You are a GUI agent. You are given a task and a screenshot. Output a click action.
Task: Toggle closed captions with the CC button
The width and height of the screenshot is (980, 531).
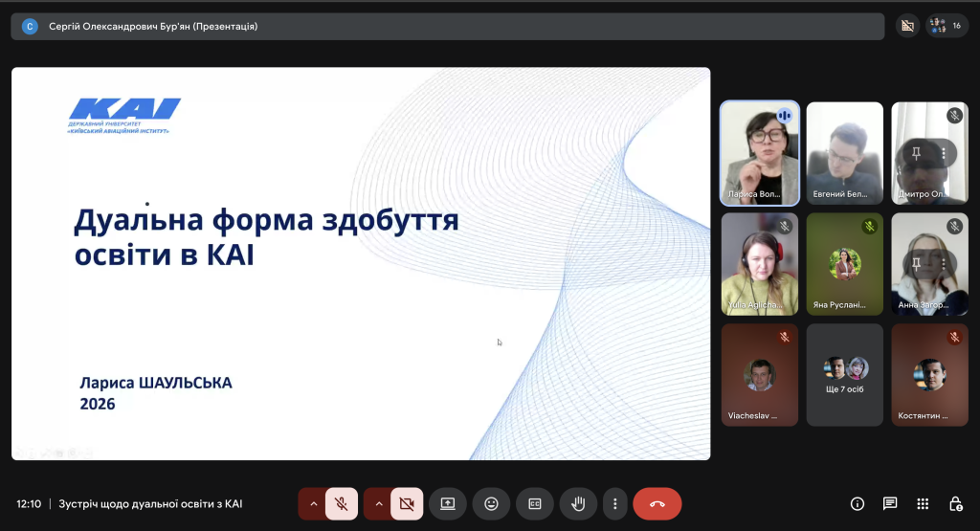coord(535,503)
